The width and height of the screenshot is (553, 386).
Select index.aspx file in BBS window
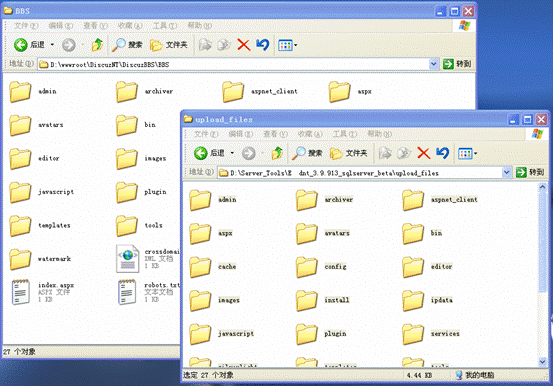point(43,292)
